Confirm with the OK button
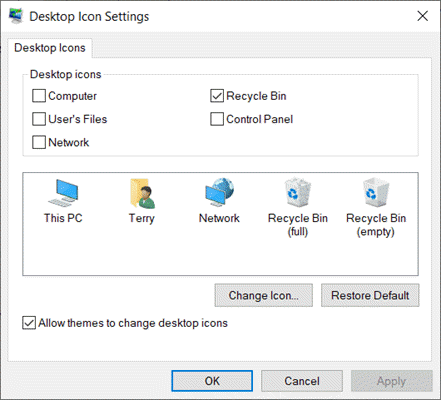The height and width of the screenshot is (400, 441). [212, 381]
